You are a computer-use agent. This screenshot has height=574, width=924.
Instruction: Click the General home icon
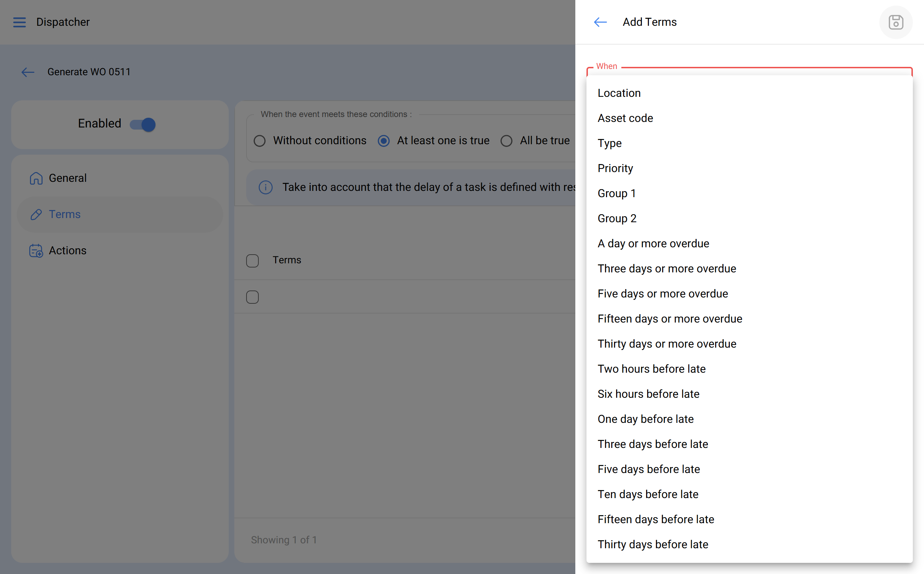(36, 178)
